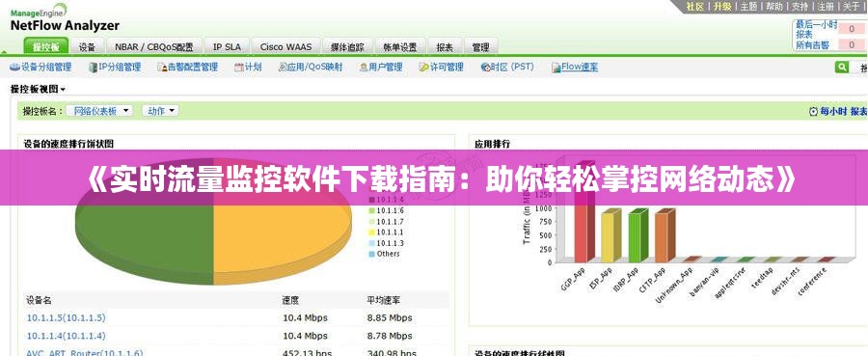Click the IP分组管理 icon
This screenshot has height=356, width=868.
tap(93, 67)
